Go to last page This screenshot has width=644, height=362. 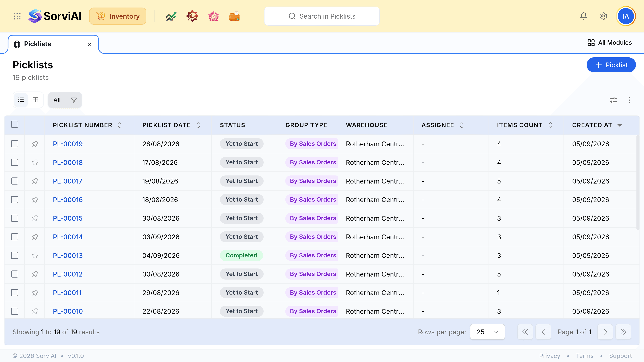click(x=623, y=332)
